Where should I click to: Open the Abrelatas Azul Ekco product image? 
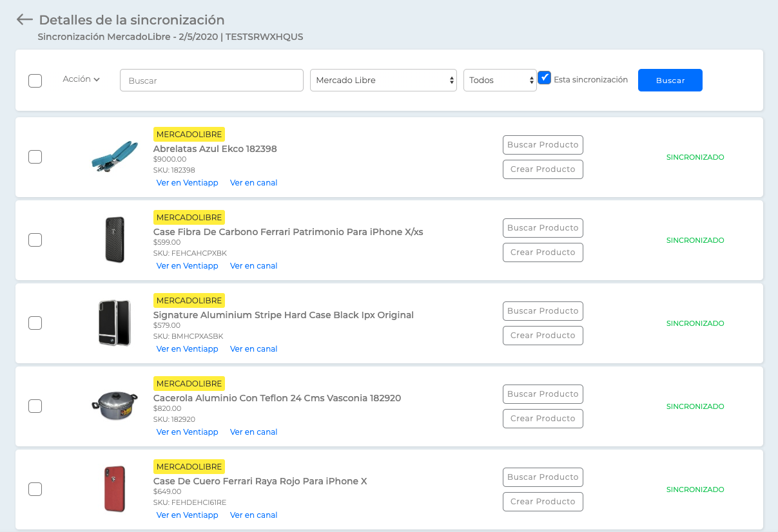coord(115,157)
